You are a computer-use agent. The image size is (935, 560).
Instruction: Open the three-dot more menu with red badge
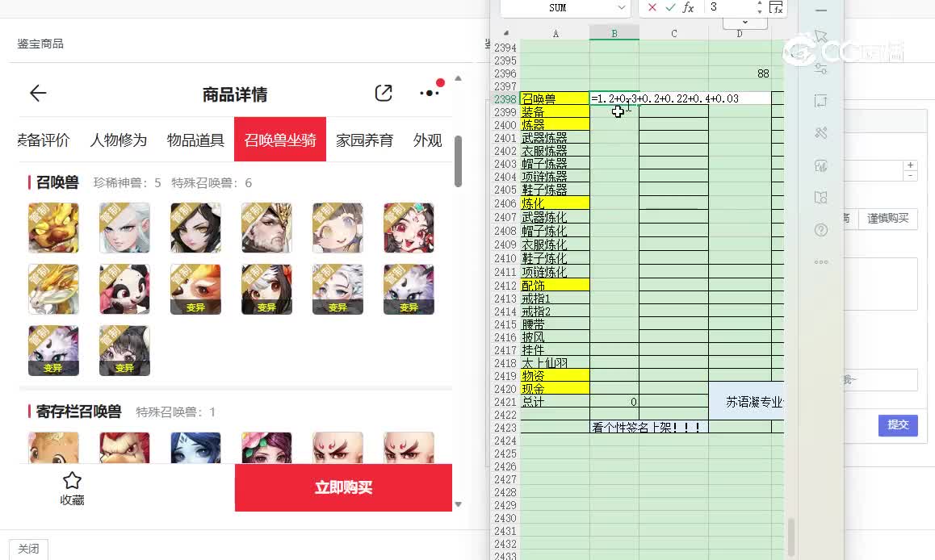pyautogui.click(x=430, y=93)
